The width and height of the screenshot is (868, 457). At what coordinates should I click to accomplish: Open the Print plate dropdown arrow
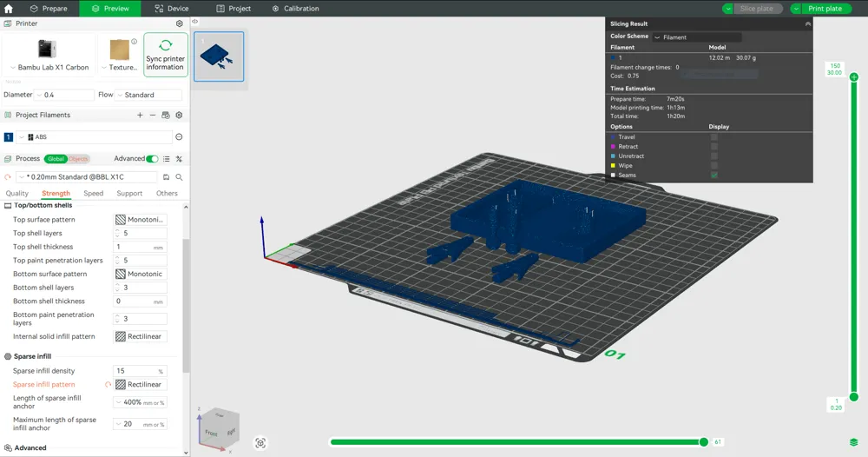point(795,9)
